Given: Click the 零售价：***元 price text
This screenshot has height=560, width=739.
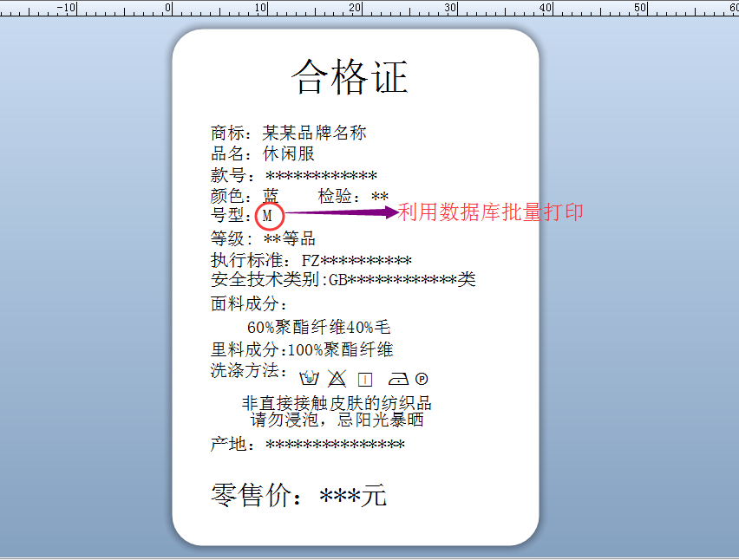Looking at the screenshot, I should point(298,496).
